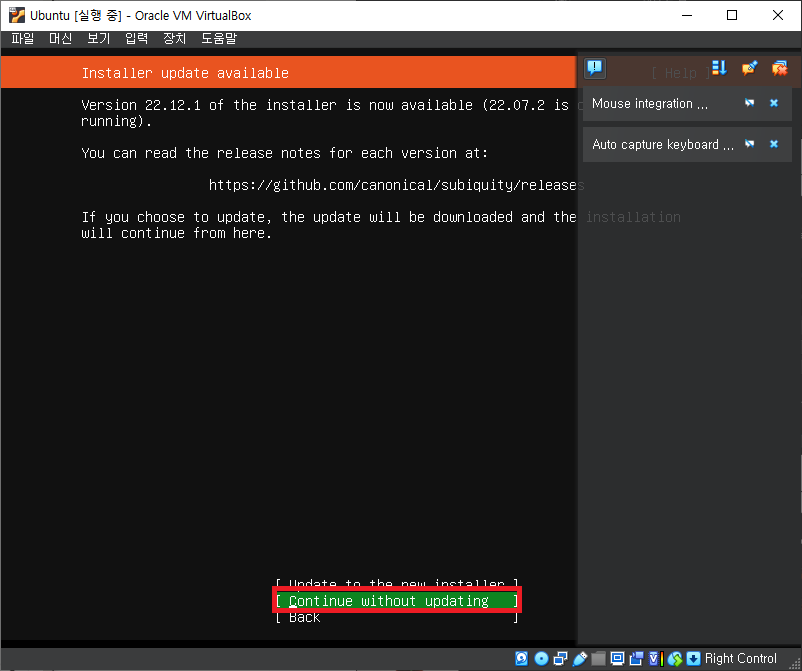Viewport: 802px width, 671px height.
Task: Click the keyboard capture down-arrow icon
Action: point(693,658)
